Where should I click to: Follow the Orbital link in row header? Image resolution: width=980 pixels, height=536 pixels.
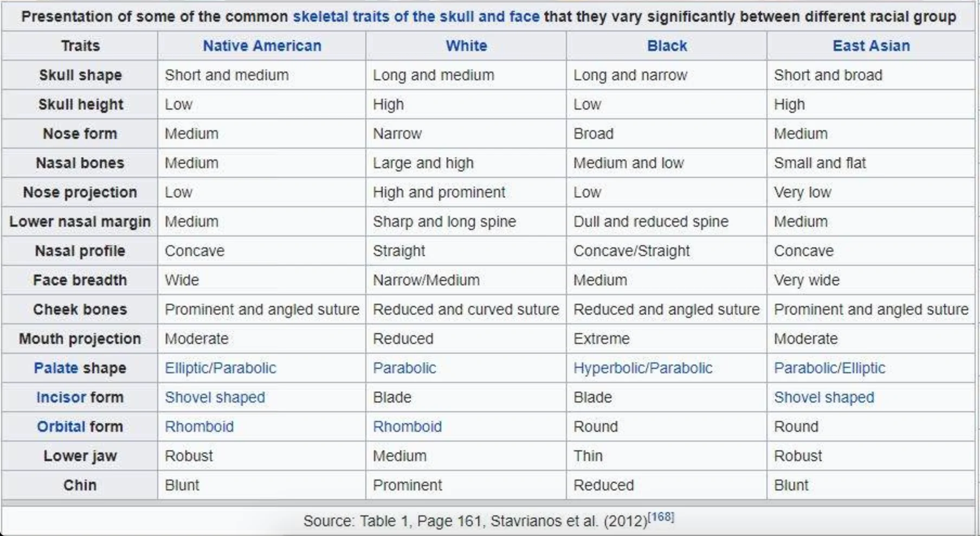[x=61, y=426]
